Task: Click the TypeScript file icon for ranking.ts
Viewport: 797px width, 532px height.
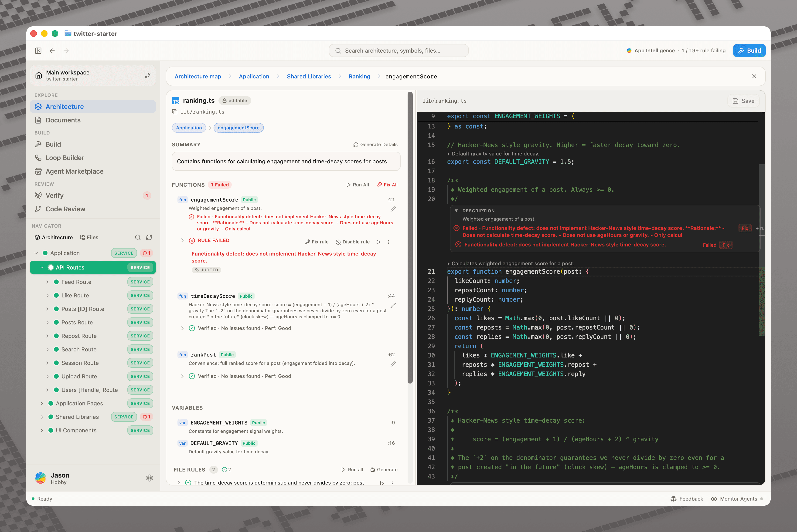Action: pyautogui.click(x=176, y=101)
